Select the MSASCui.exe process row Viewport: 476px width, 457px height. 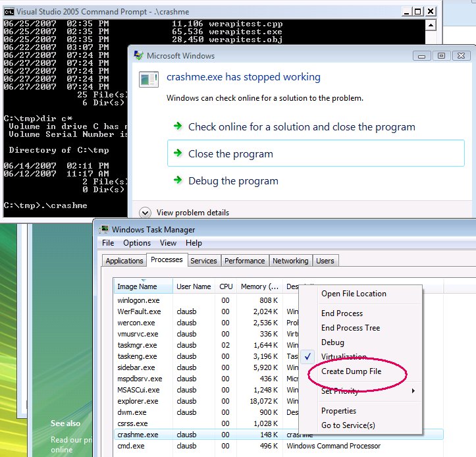pos(207,390)
